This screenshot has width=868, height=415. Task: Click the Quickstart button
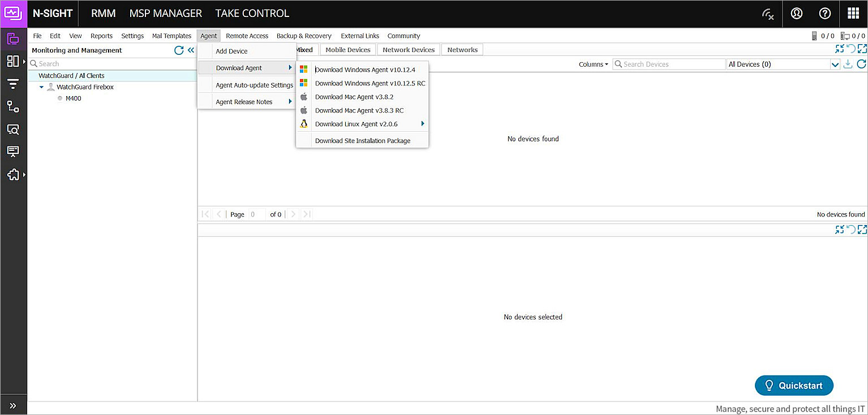(794, 386)
